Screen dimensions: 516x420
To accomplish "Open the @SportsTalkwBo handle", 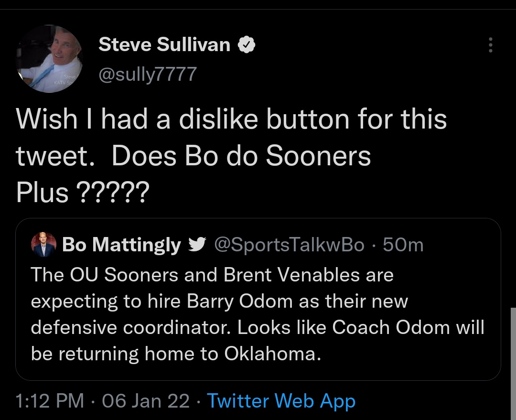I will pyautogui.click(x=290, y=245).
